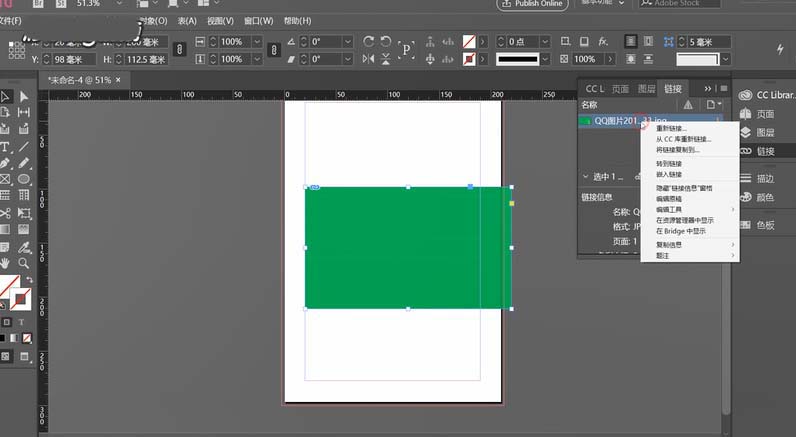This screenshot has width=796, height=437.
Task: Click the fill color swatch in control bar
Action: (x=469, y=42)
